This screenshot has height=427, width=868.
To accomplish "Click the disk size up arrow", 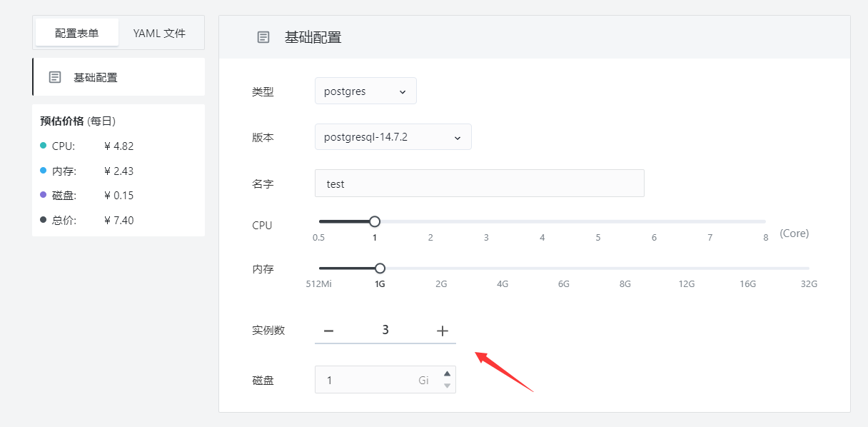I will coord(448,373).
